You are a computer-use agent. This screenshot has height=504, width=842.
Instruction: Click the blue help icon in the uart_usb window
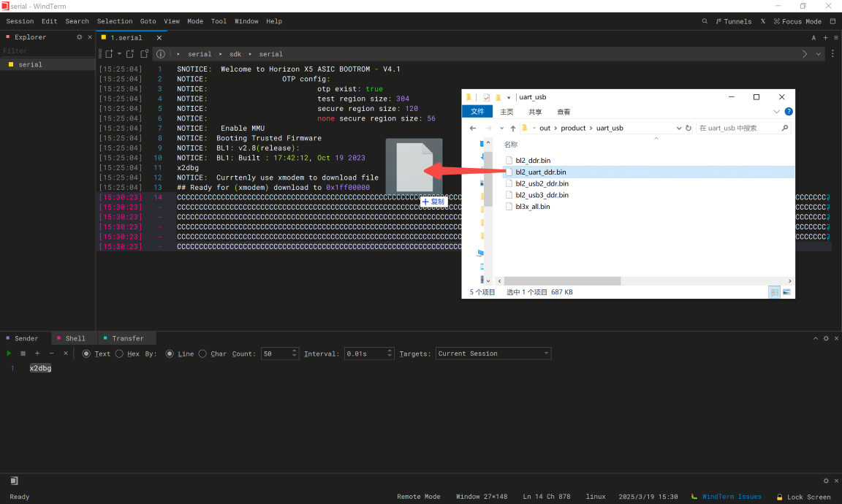(789, 112)
